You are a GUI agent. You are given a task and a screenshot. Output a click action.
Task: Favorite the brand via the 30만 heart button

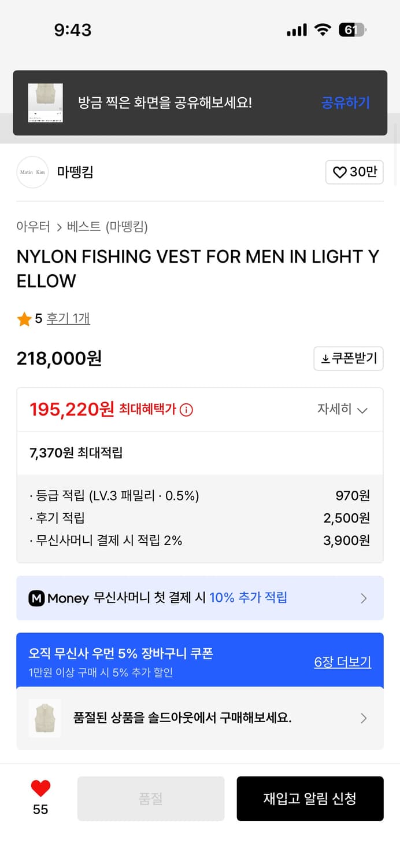pos(354,172)
